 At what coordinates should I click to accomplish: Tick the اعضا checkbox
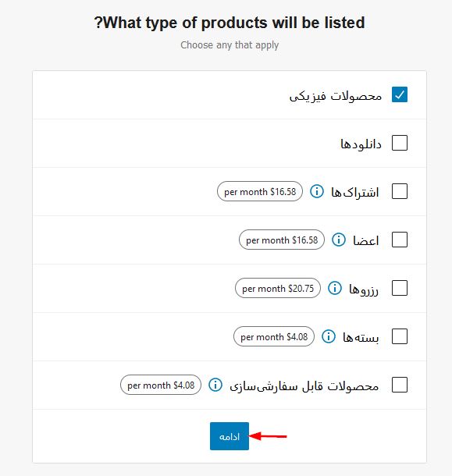coord(400,240)
